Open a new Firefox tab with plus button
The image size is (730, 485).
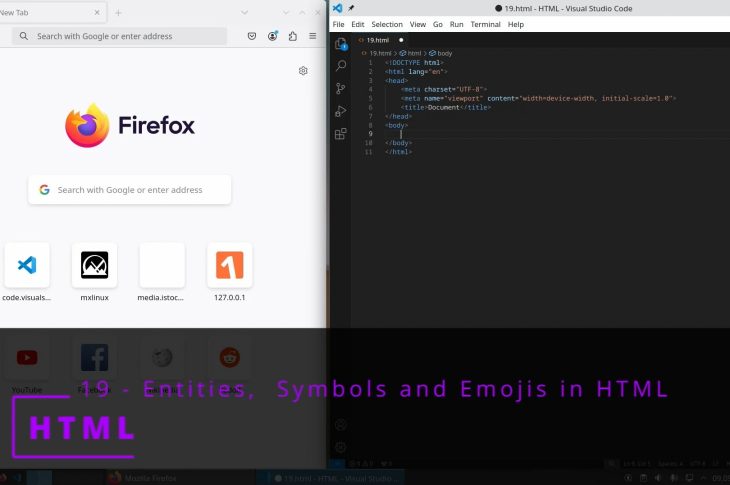[118, 13]
